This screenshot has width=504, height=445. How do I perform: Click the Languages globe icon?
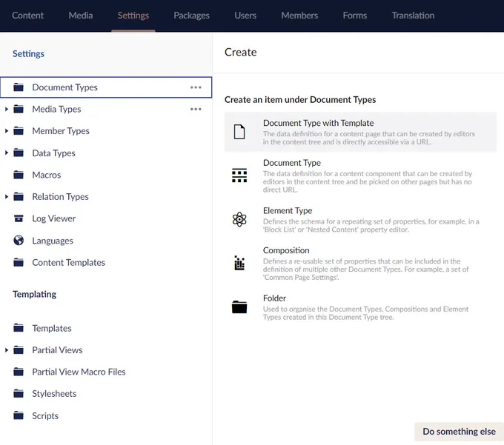(19, 240)
